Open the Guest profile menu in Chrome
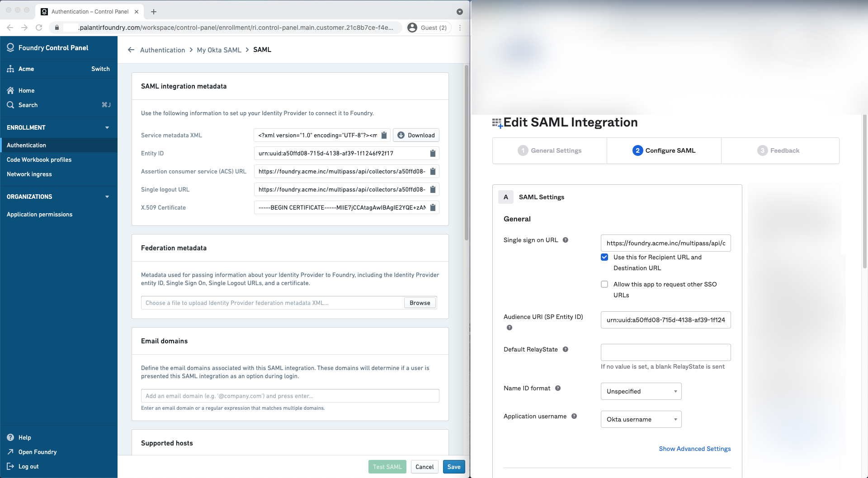 point(429,28)
